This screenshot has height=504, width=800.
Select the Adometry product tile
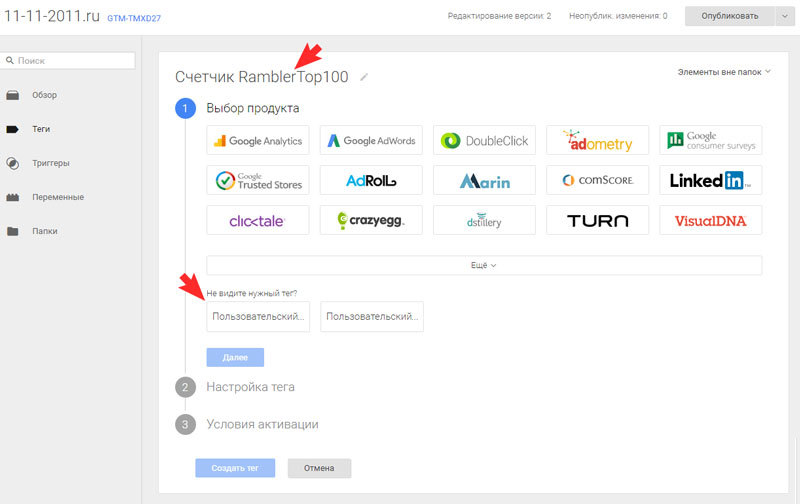click(x=597, y=140)
